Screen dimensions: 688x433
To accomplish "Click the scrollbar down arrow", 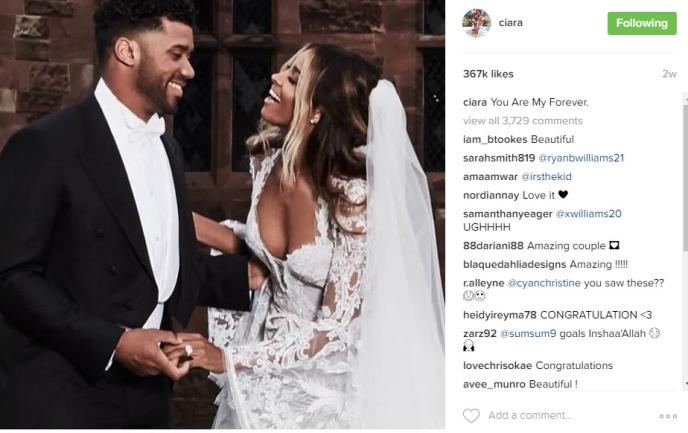I will [x=685, y=385].
